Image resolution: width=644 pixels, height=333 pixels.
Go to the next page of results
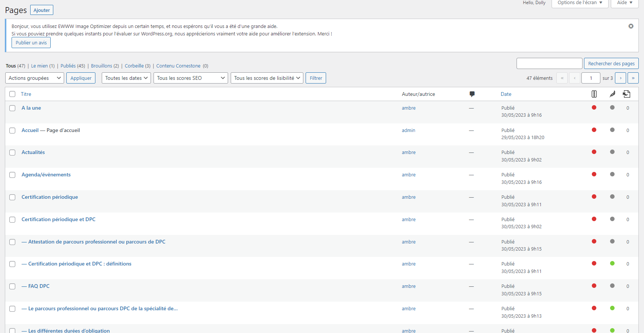(x=621, y=78)
